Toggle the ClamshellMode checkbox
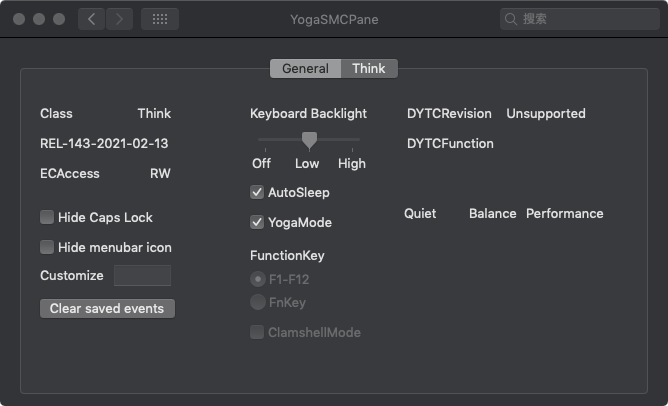The height and width of the screenshot is (406, 668). click(x=257, y=332)
